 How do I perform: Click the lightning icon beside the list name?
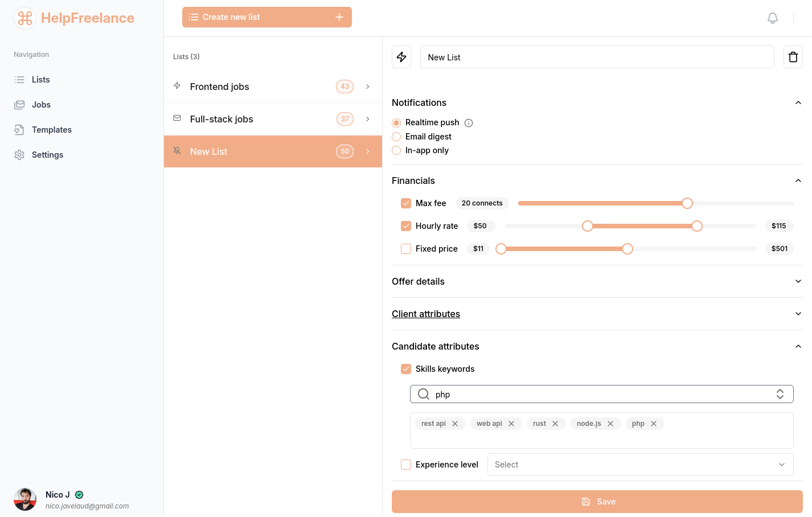(x=401, y=57)
